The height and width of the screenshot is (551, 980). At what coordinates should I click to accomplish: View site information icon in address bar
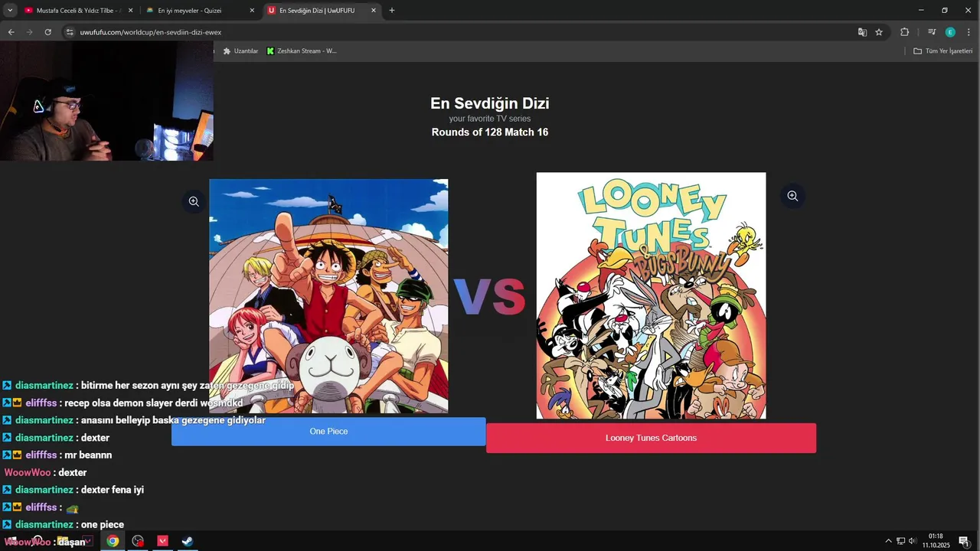point(70,32)
